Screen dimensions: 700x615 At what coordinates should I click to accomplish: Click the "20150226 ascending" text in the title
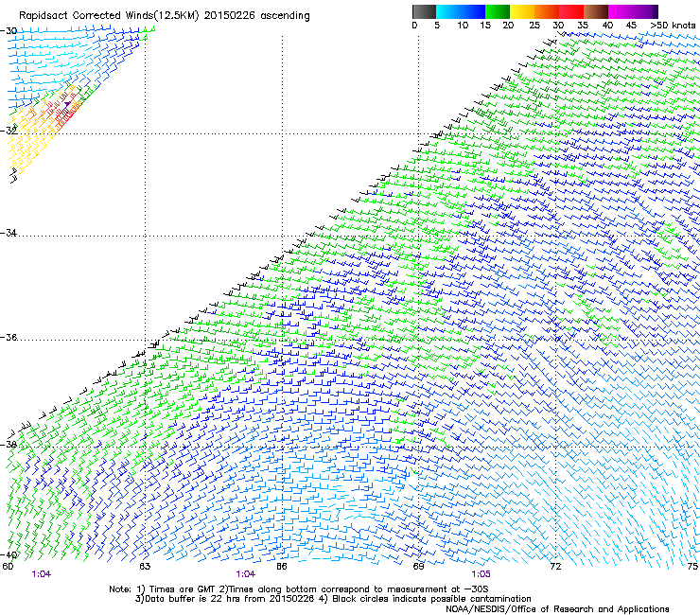point(256,16)
